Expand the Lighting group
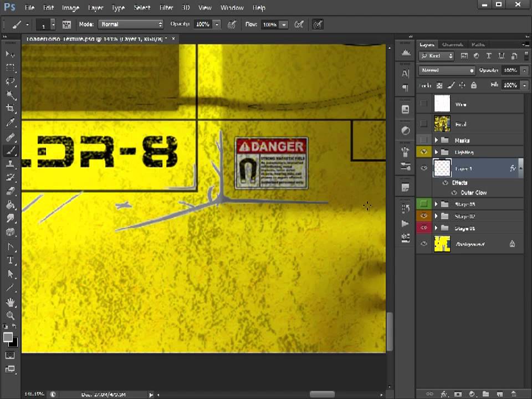 (436, 152)
